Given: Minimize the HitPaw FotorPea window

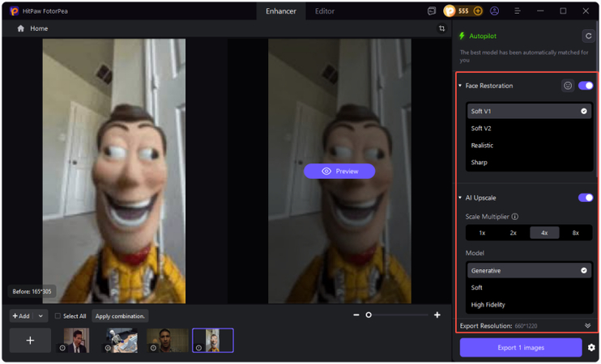Looking at the screenshot, I should tap(540, 11).
